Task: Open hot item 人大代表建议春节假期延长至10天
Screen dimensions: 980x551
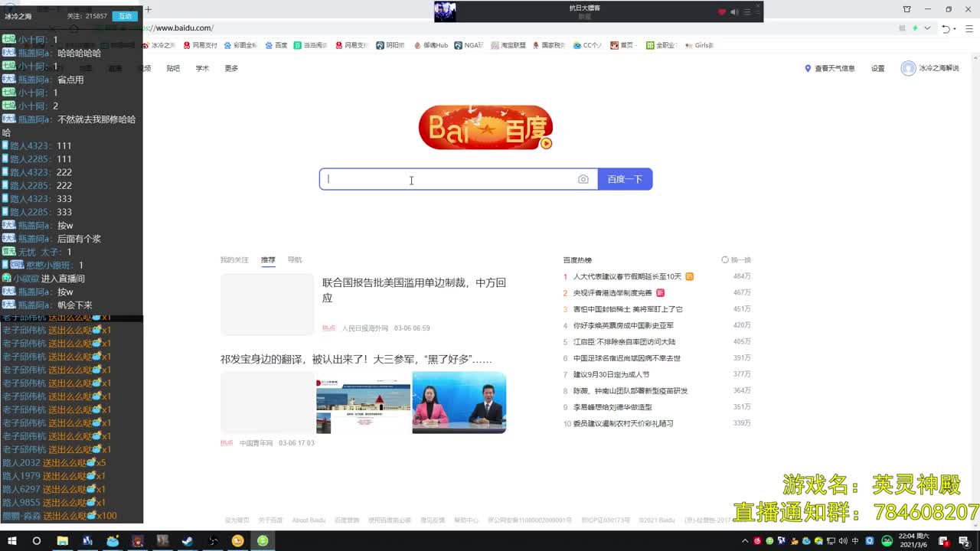Action: click(x=627, y=276)
